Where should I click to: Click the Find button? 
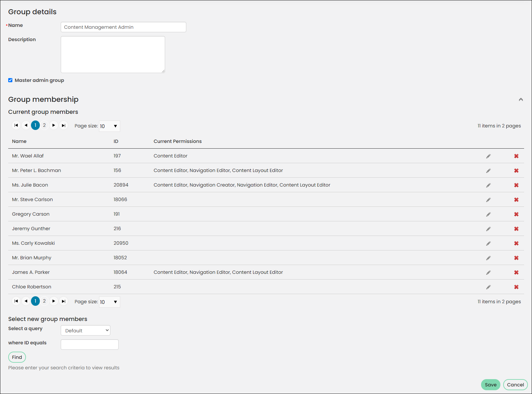coord(17,357)
